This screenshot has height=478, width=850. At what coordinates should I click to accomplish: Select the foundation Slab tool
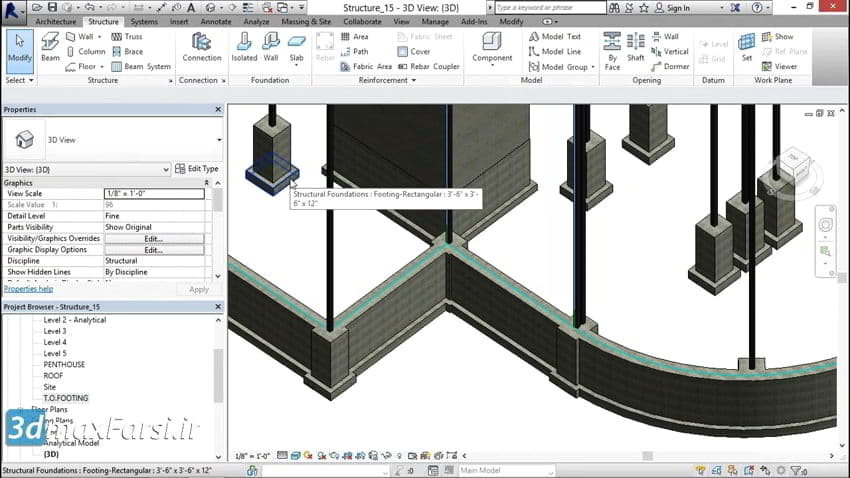[x=297, y=50]
